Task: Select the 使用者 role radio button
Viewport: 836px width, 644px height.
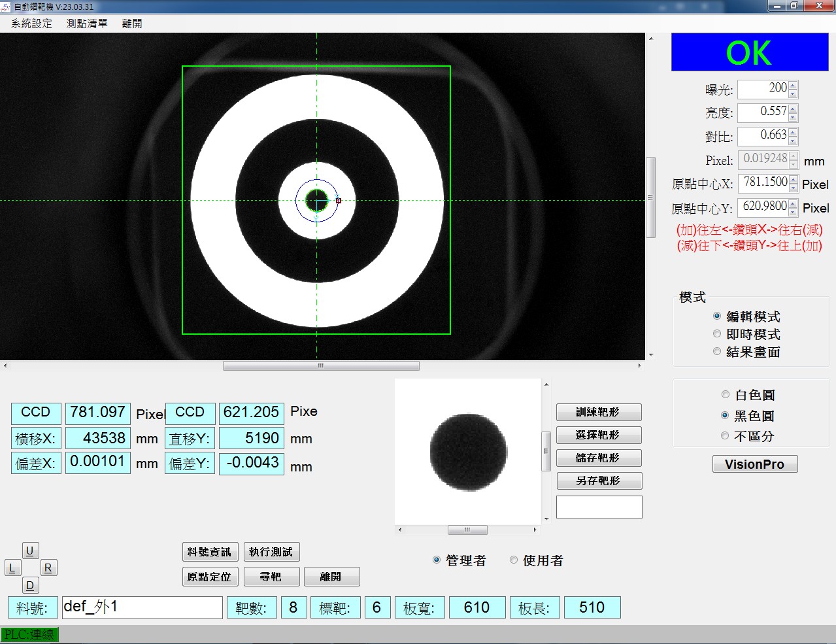Action: (x=514, y=560)
